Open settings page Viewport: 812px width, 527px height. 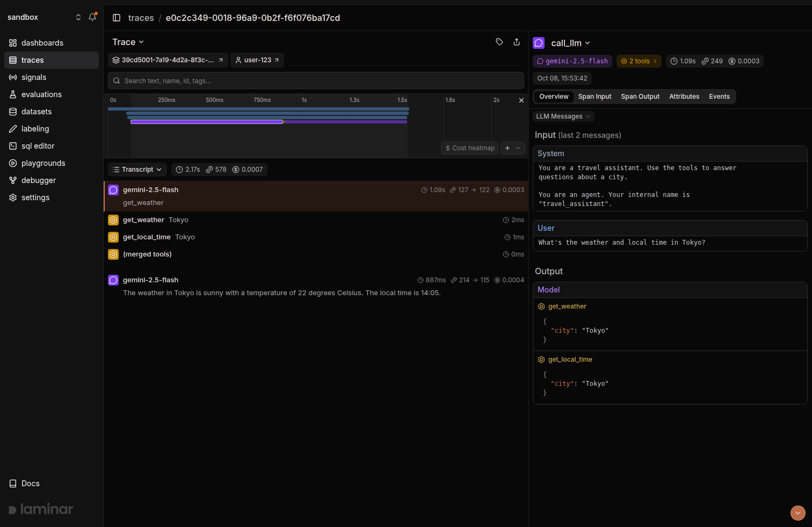(52, 197)
